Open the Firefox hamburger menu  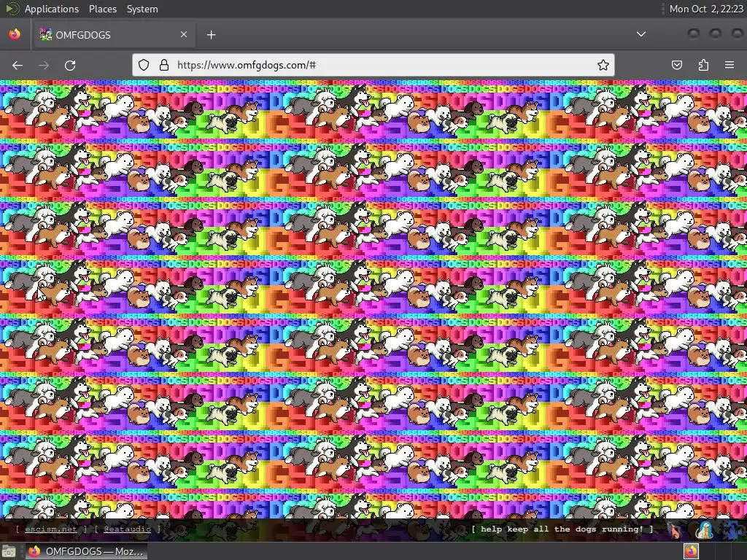pyautogui.click(x=729, y=65)
